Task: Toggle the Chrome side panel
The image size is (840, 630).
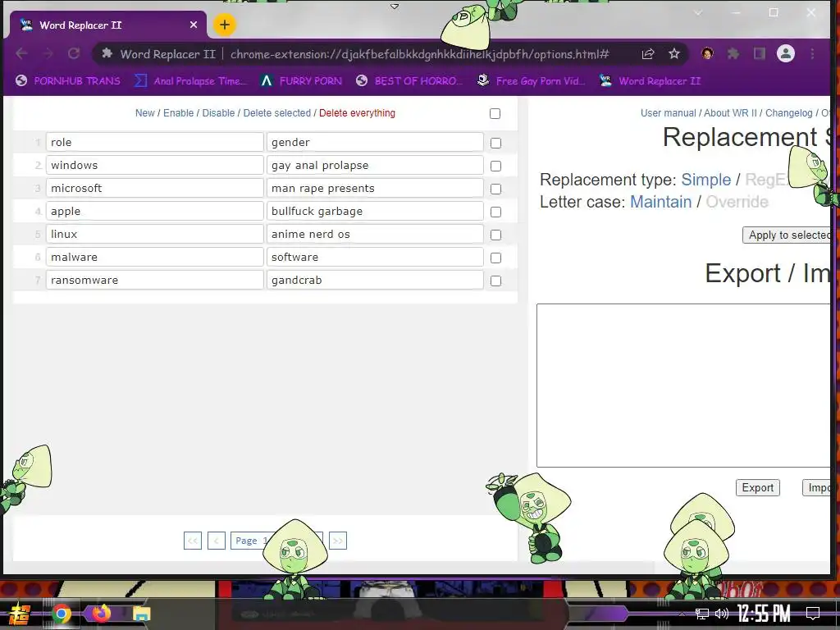Action: (759, 53)
